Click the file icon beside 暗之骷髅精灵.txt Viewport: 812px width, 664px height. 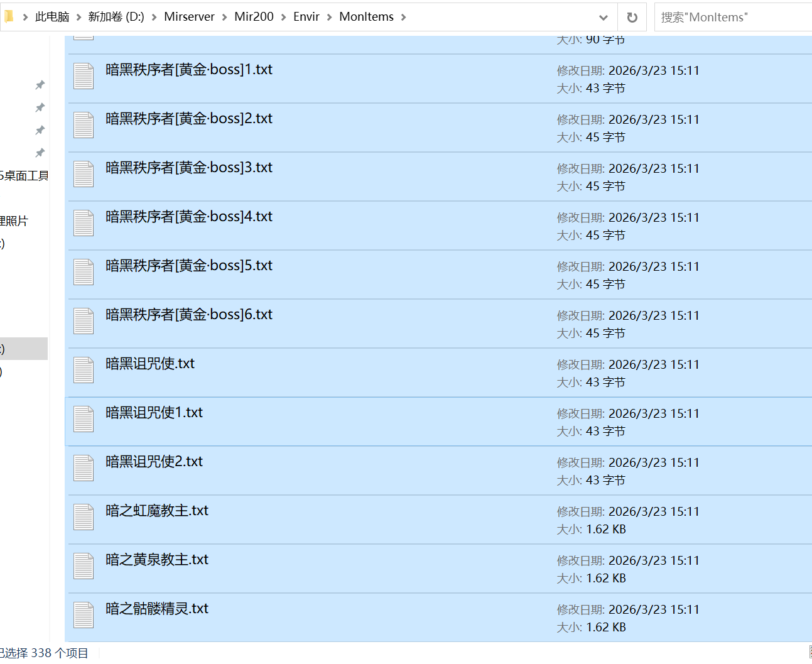84,616
